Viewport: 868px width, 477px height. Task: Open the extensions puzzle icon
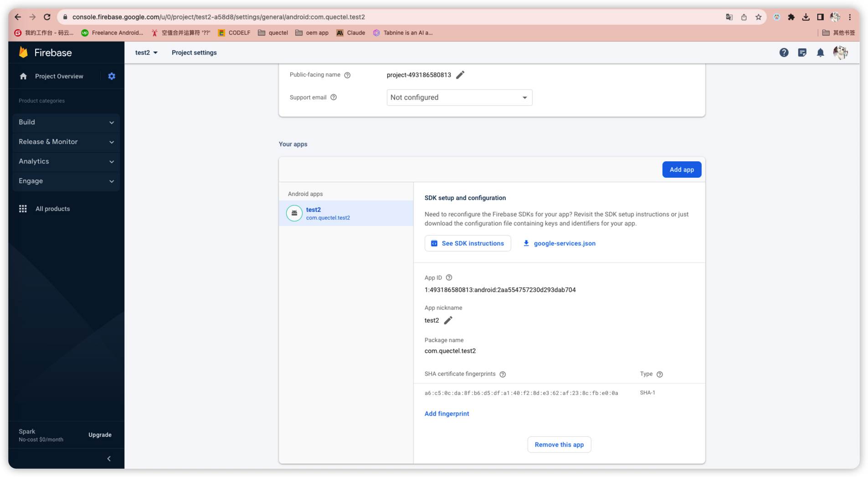(791, 17)
